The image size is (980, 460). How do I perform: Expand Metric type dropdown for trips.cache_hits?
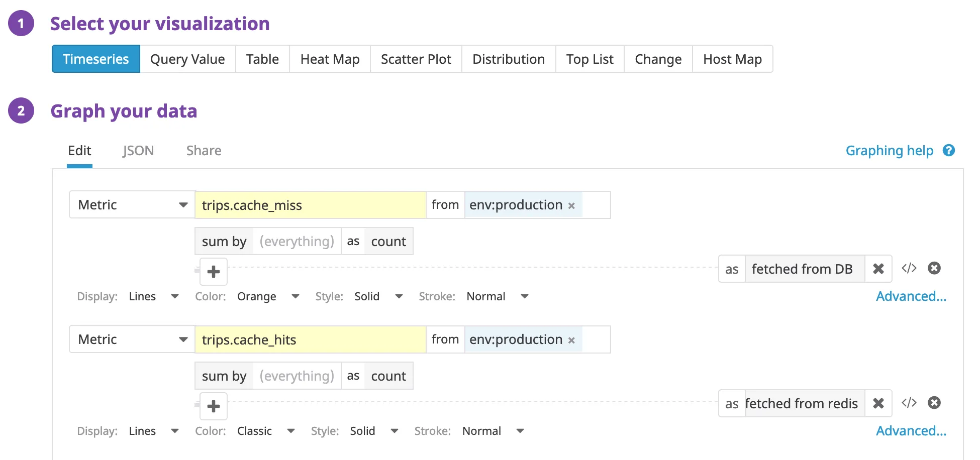coord(132,339)
